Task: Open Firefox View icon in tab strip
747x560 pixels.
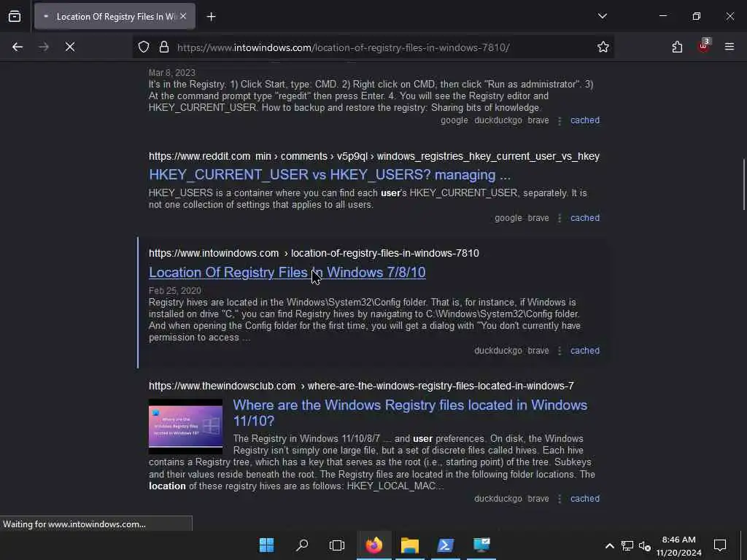Action: coord(15,17)
